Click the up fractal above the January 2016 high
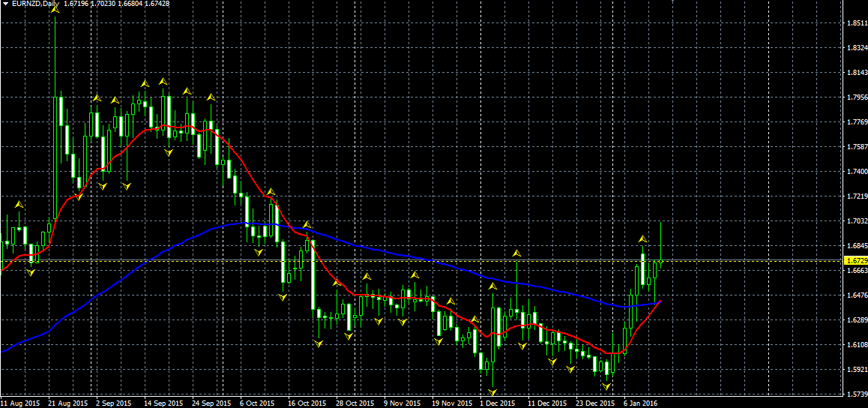Viewport: 868px width, 408px height. 642,238
